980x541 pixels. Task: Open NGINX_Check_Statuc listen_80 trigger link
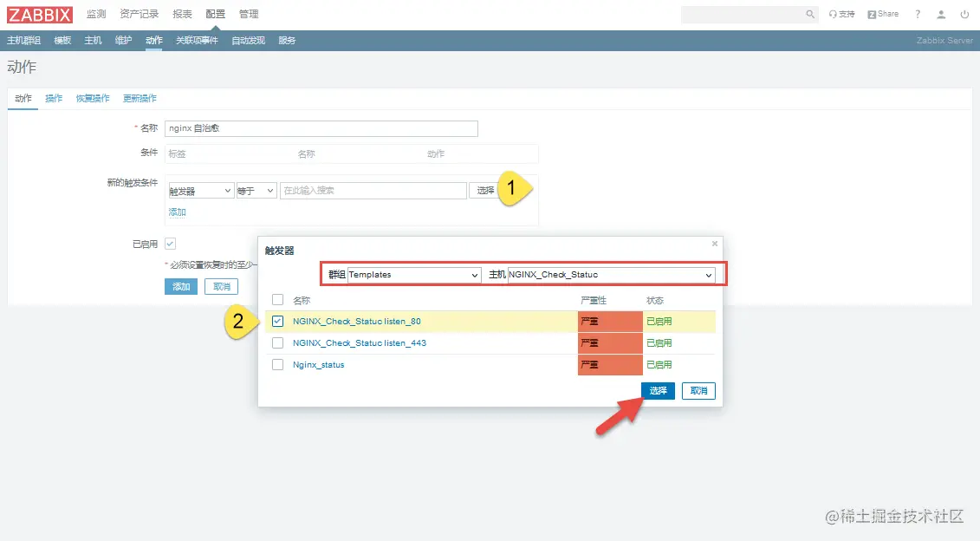click(357, 322)
